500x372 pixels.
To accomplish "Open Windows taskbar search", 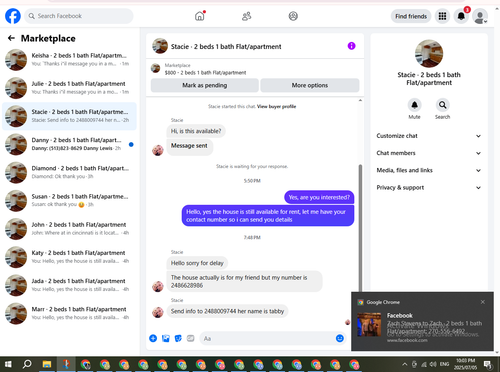I will pos(27,364).
